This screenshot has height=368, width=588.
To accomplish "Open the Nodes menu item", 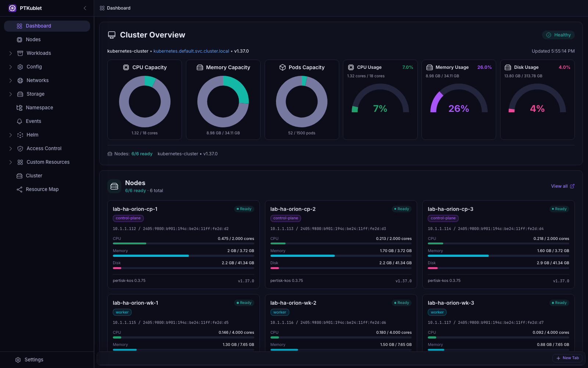I will pyautogui.click(x=47, y=40).
